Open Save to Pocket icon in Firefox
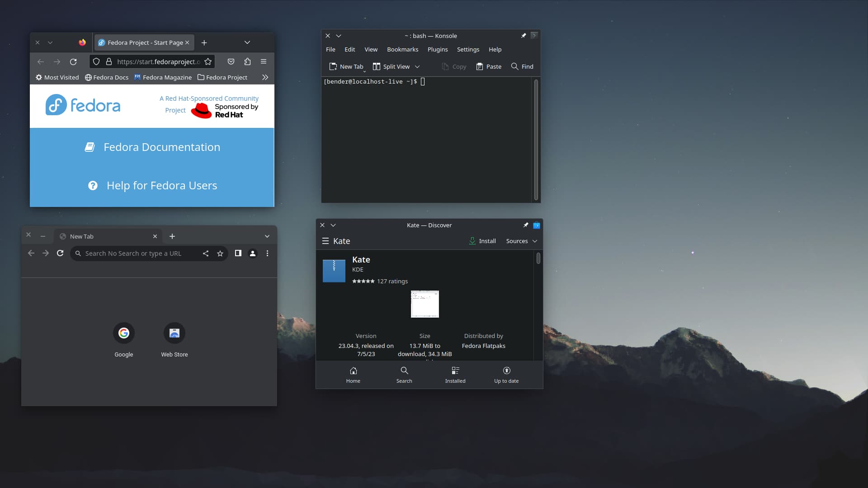Viewport: 868px width, 488px height. [231, 61]
